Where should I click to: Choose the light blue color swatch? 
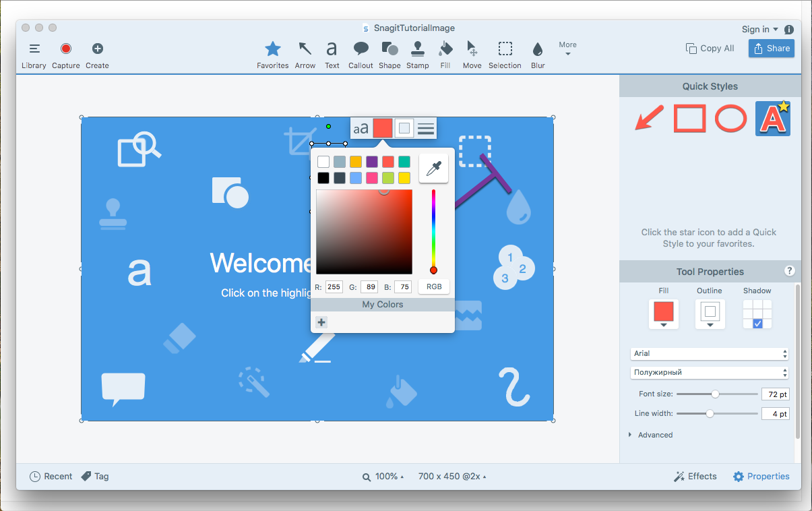tap(356, 178)
